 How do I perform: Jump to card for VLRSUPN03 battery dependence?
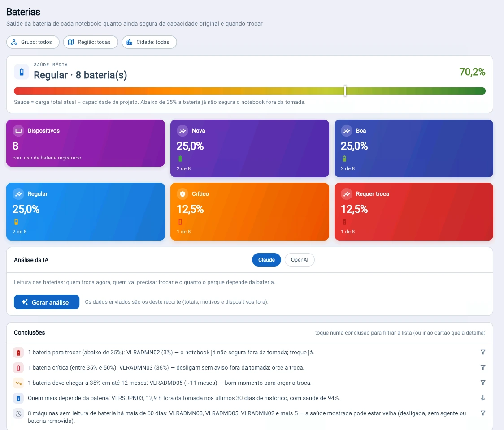coord(483,398)
